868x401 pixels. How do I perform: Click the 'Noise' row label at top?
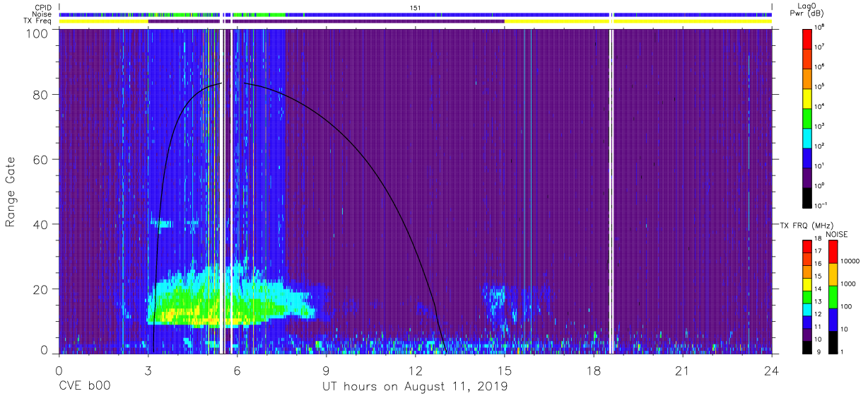(43, 14)
